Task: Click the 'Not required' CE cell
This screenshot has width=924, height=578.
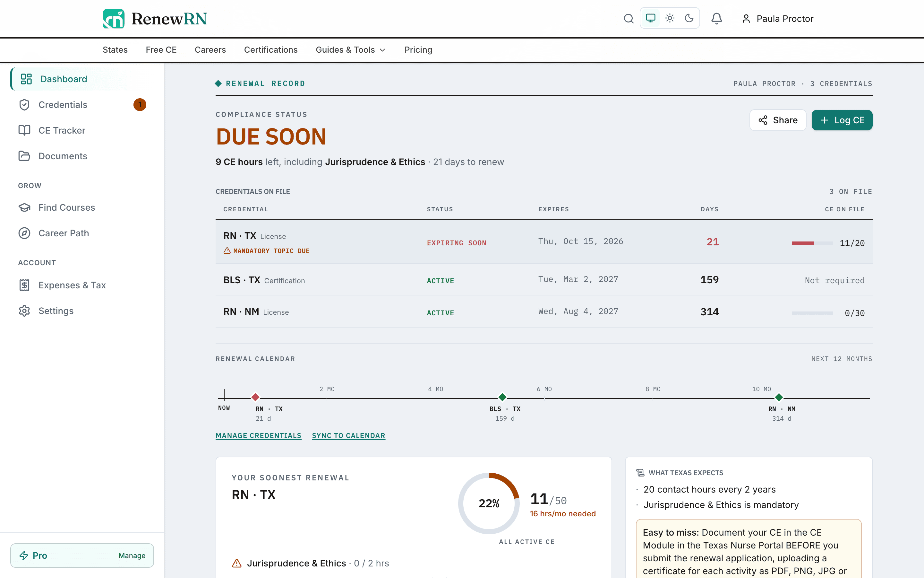Action: point(835,281)
